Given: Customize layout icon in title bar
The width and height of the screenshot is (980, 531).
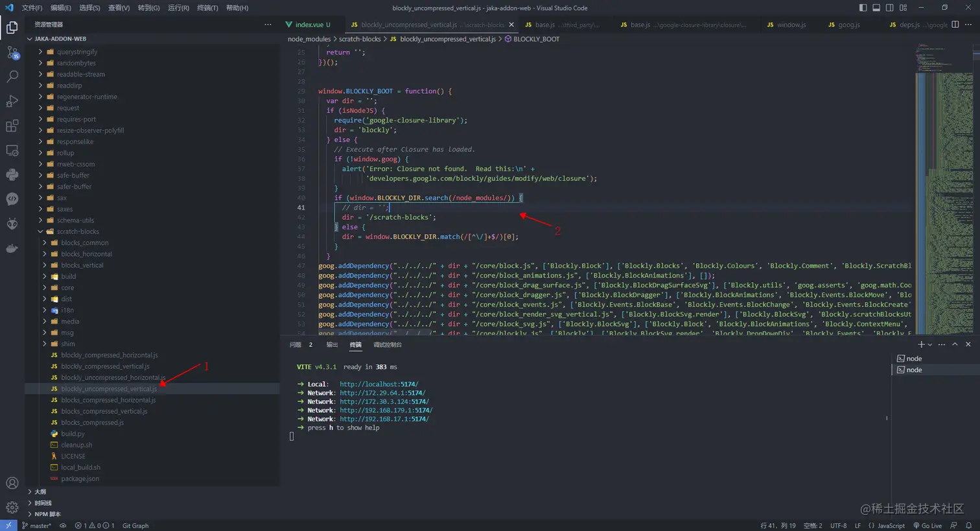Looking at the screenshot, I should pos(904,8).
